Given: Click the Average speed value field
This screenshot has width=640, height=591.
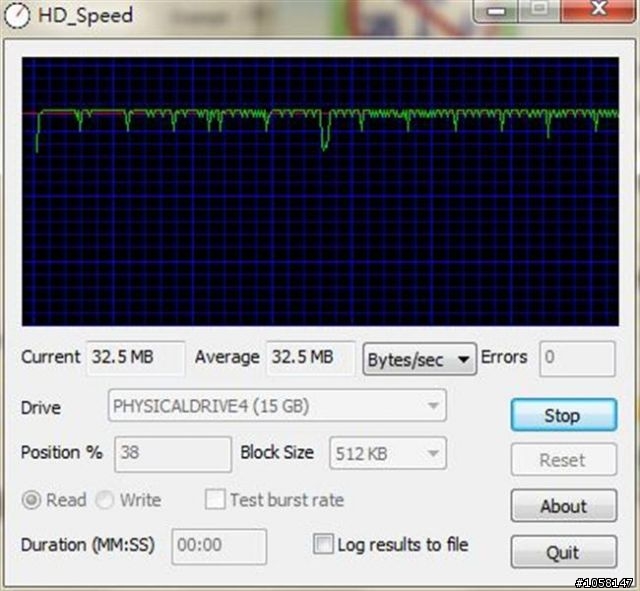Looking at the screenshot, I should (311, 358).
